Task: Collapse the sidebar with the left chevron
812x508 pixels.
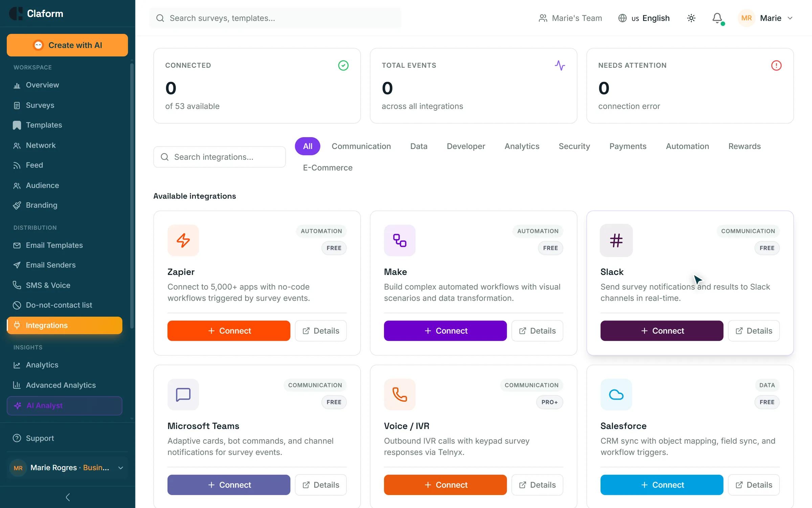Action: click(x=68, y=497)
